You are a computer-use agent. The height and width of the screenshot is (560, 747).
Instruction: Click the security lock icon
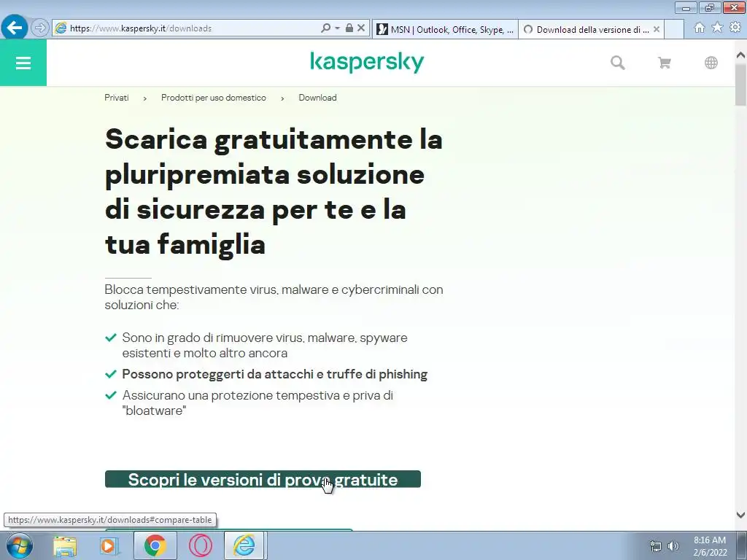(x=349, y=28)
